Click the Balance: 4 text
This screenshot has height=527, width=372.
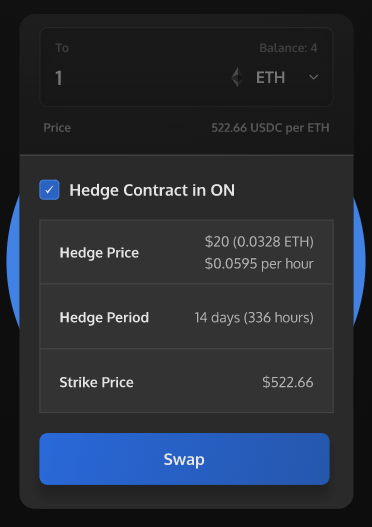pyautogui.click(x=288, y=48)
